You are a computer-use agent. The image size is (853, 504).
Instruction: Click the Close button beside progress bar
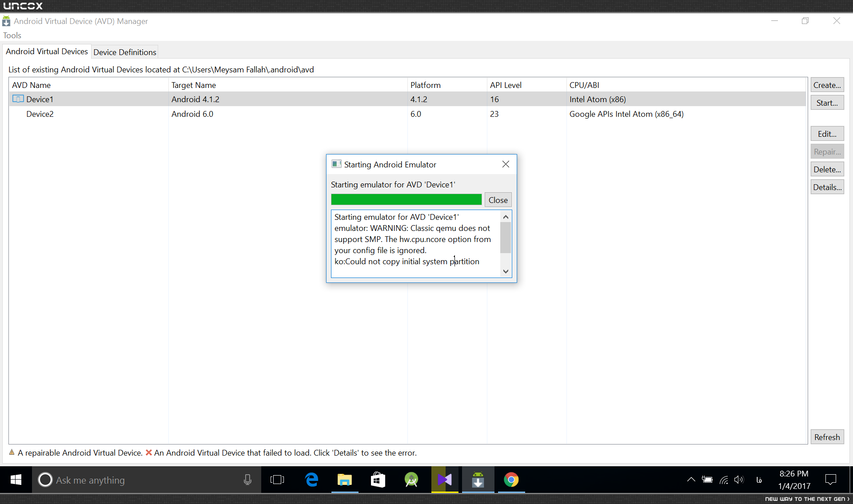coord(498,200)
